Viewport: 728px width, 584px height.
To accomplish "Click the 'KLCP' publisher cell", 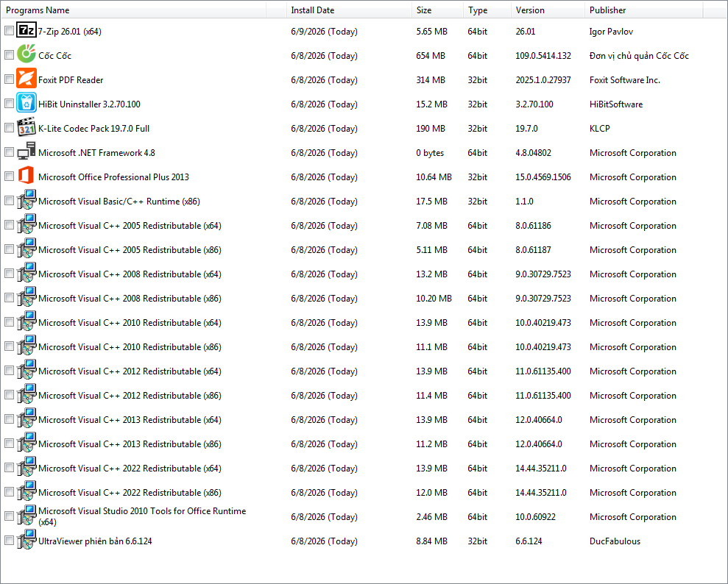I will click(599, 129).
